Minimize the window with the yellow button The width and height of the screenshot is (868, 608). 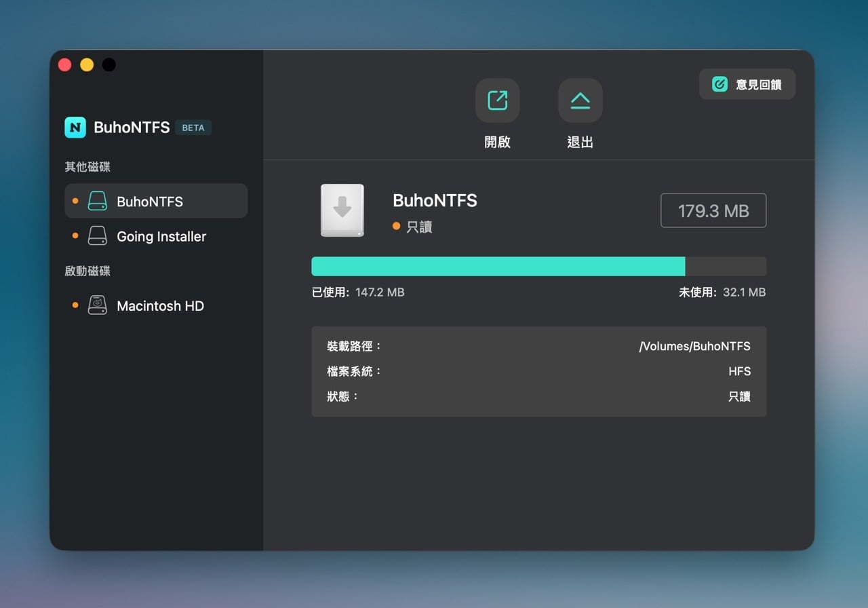[87, 64]
